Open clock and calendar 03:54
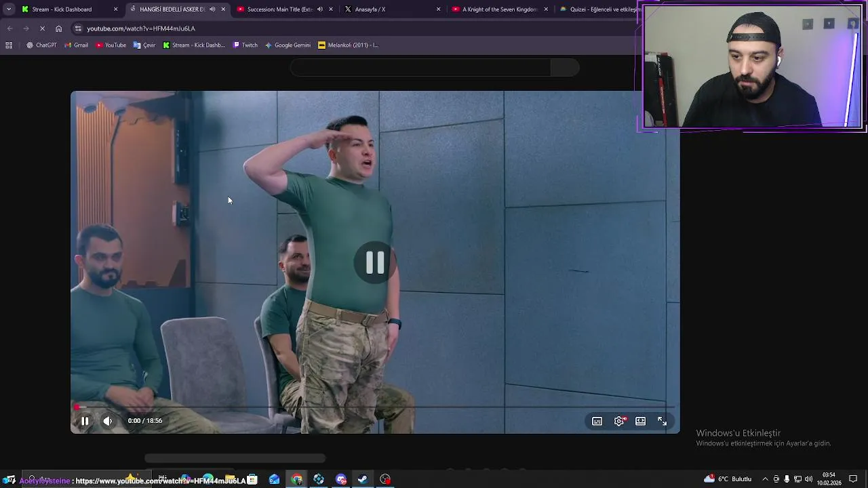868x488 pixels. pyautogui.click(x=829, y=479)
